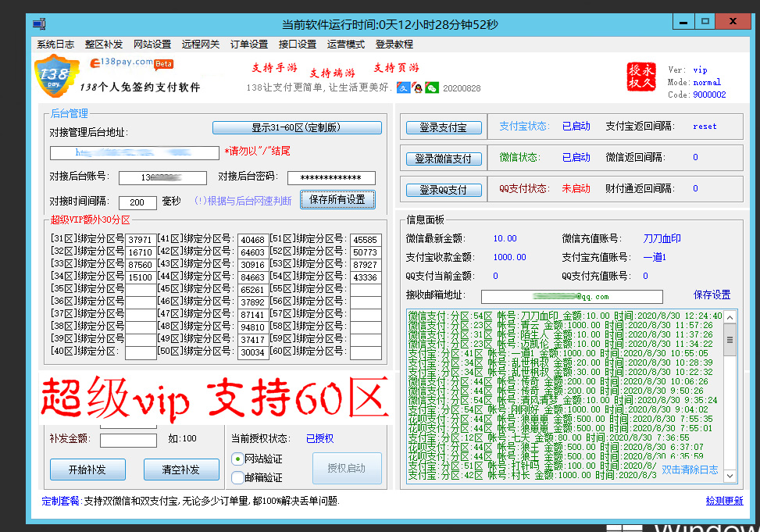Click the 138pay shield logo
The image size is (760, 532).
57,76
